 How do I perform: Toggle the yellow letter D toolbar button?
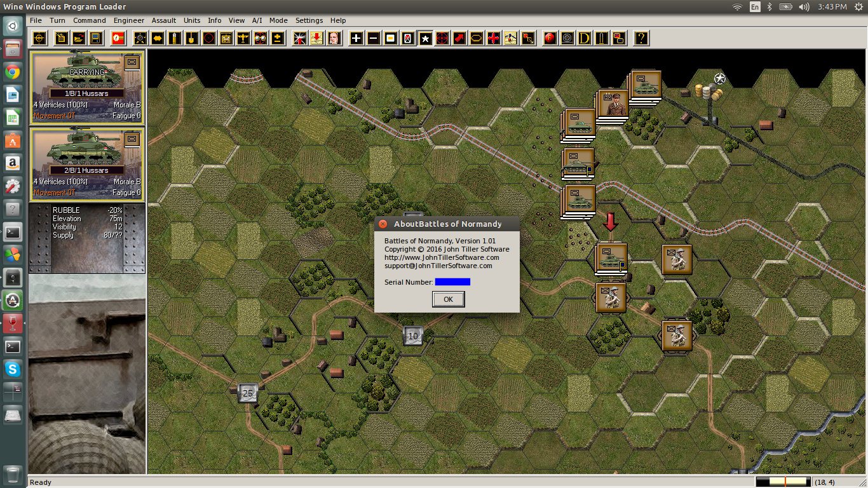(584, 38)
